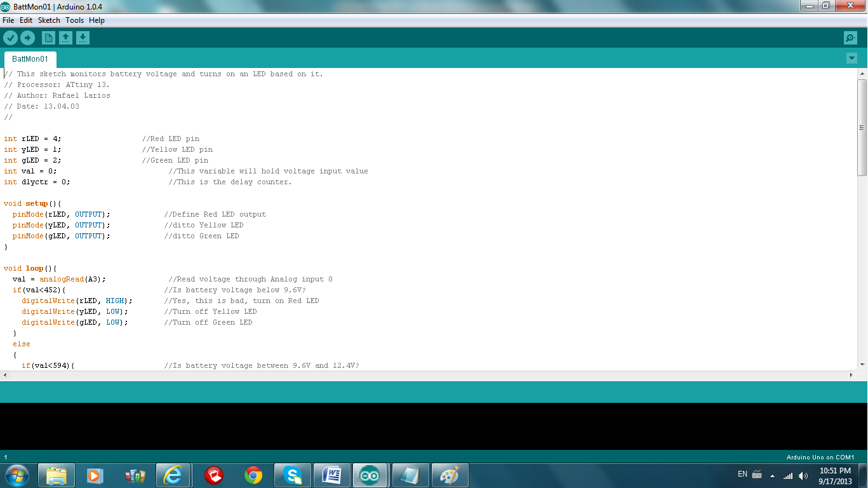Open the Serial Monitor
868x488 pixels.
tap(849, 37)
